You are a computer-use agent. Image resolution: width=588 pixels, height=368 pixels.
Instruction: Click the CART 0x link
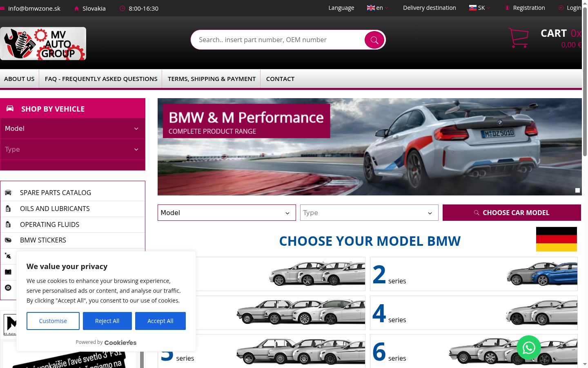tap(561, 33)
